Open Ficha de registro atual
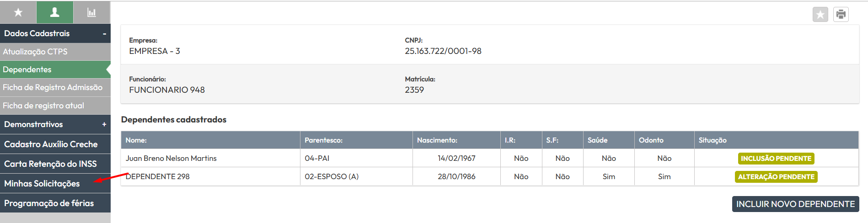868x223 pixels. coord(55,106)
